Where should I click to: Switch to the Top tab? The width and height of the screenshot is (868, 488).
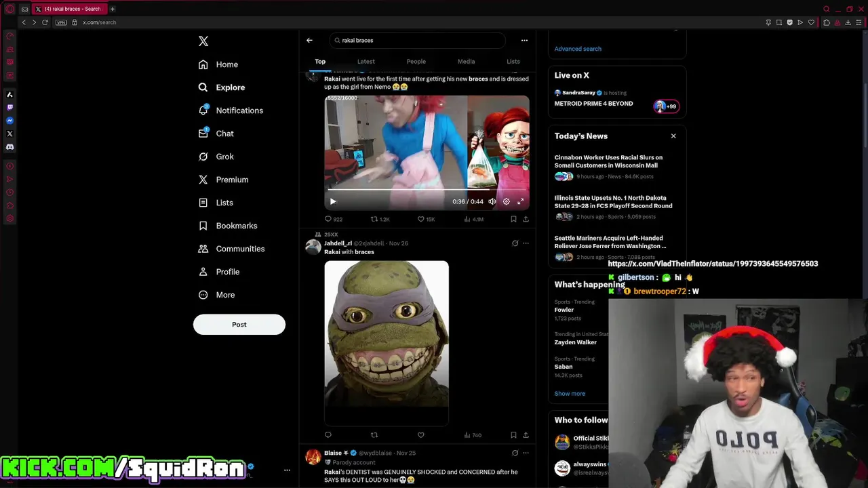tap(320, 62)
